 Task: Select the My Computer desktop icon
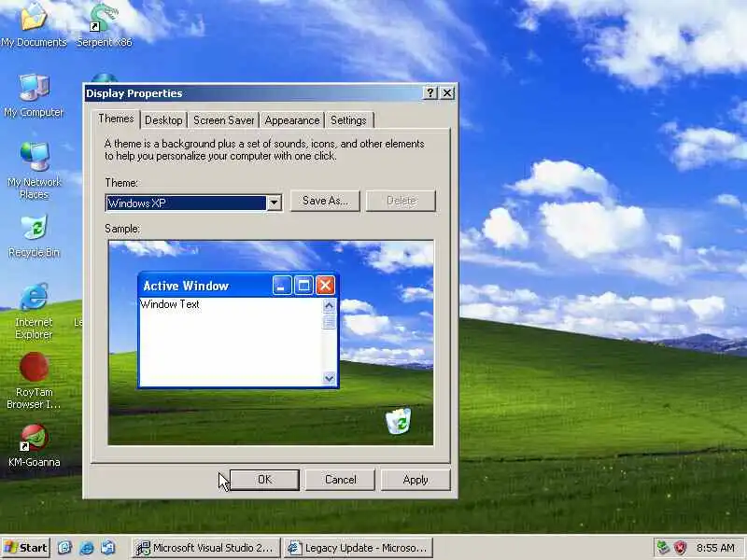(x=34, y=95)
